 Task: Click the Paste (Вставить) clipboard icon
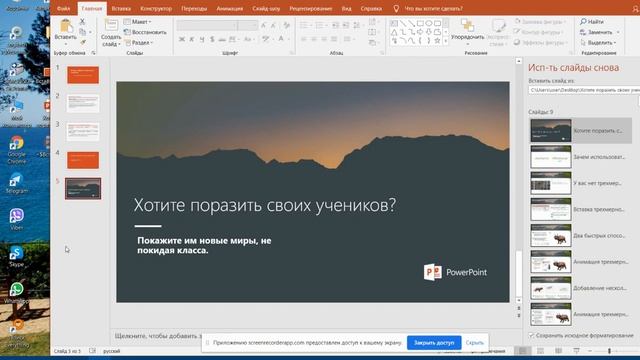tap(65, 26)
